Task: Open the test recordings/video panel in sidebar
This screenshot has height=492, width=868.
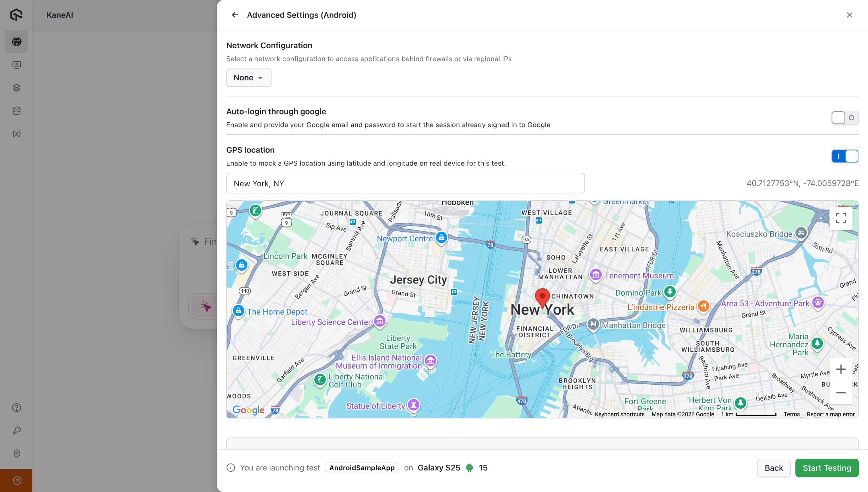Action: click(16, 65)
